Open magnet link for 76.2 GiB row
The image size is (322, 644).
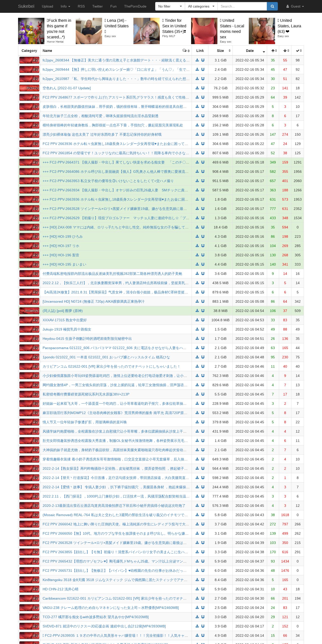point(203,88)
